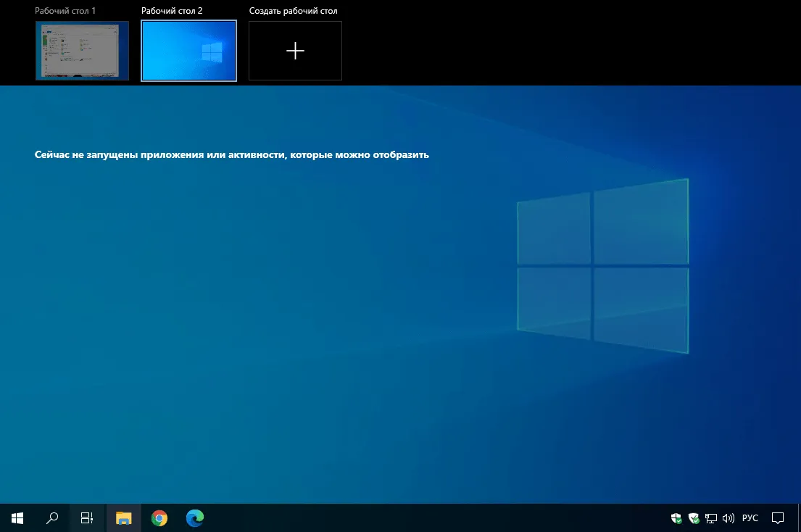This screenshot has height=532, width=801.
Task: Click plus tile to create new desktop
Action: [295, 51]
